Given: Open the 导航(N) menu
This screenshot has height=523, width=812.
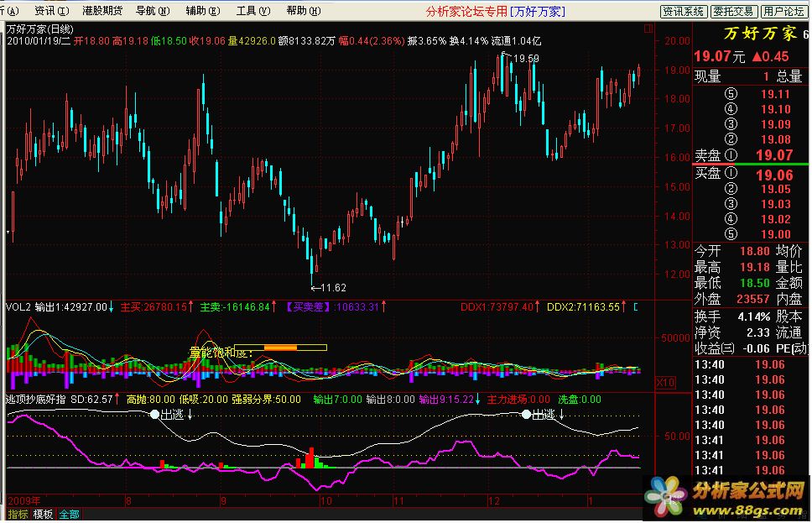Looking at the screenshot, I should coord(153,11).
